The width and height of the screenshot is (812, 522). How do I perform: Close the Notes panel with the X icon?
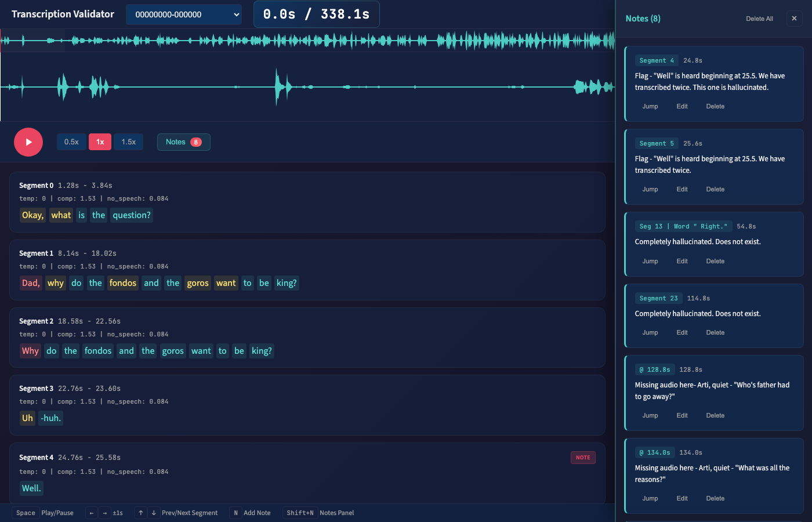[x=794, y=18]
